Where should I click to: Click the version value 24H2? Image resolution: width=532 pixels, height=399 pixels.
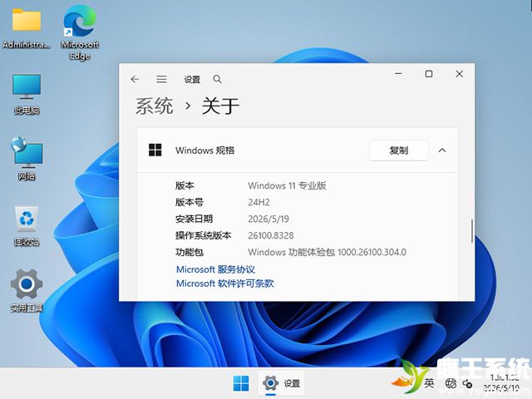[259, 202]
